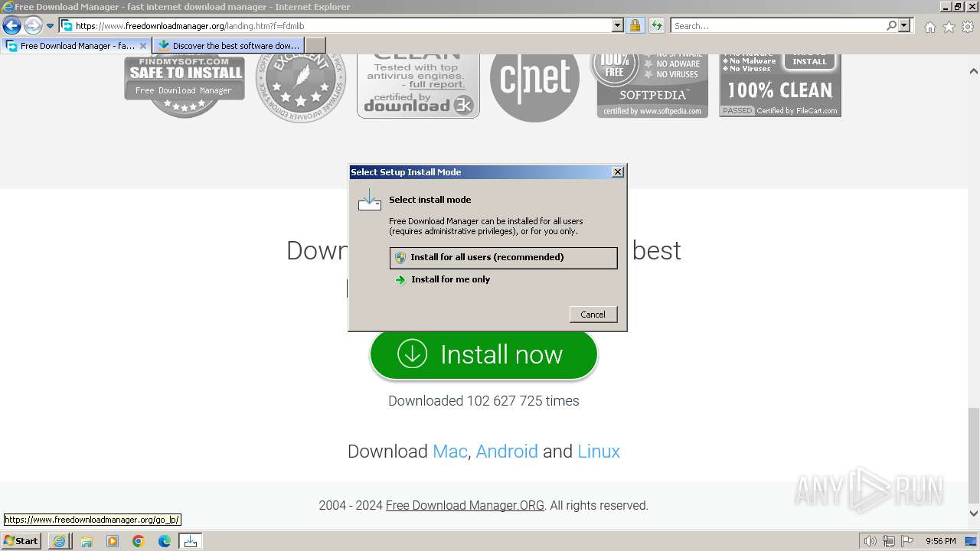Click the CNET logo badge
980x551 pixels.
[534, 87]
